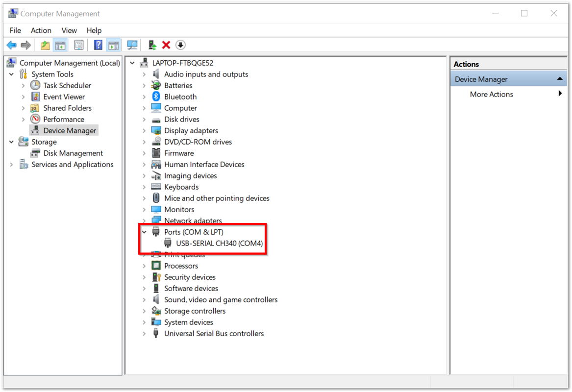Click the Disk Management drive icon
Viewport: 572px width, 392px height.
(x=35, y=153)
